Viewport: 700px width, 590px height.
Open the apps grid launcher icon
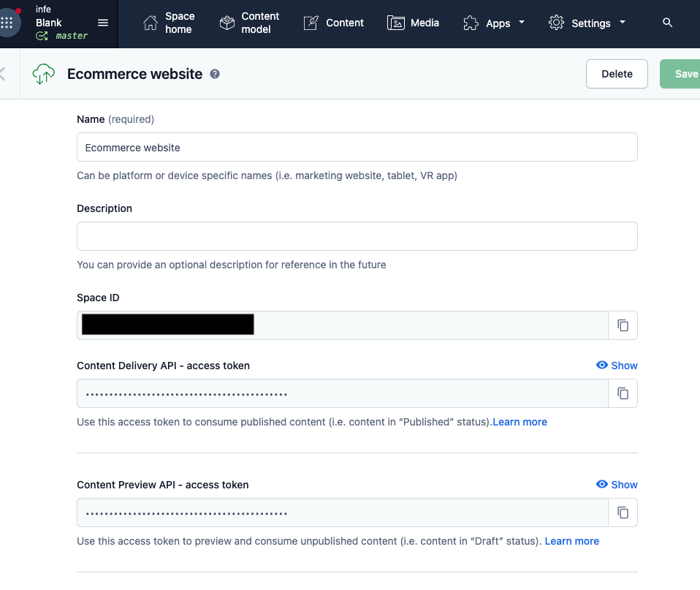coord(7,23)
